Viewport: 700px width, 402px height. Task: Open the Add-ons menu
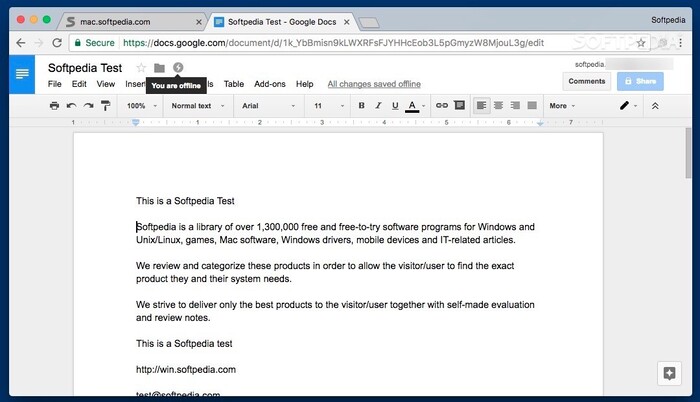tap(270, 84)
